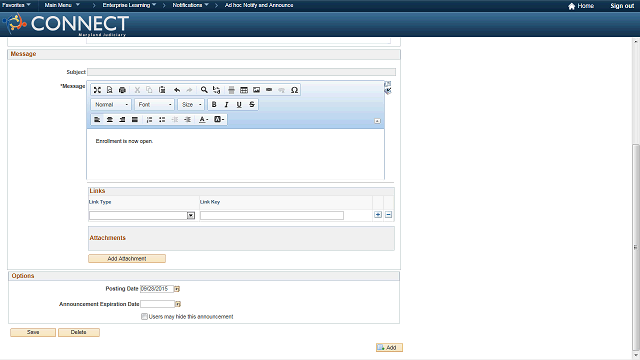Click the Posting Date field
The width and height of the screenshot is (640, 360).
[x=157, y=289]
